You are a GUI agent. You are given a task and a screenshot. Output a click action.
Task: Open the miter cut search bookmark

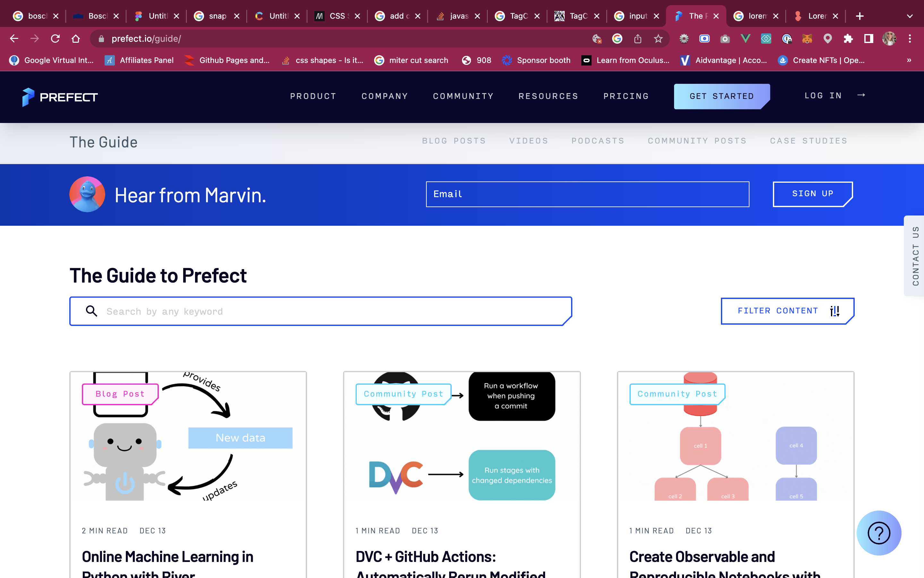(x=411, y=60)
